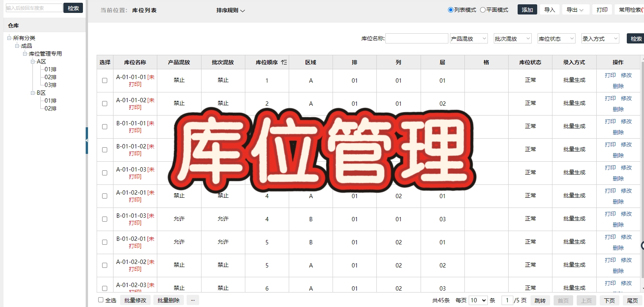Click the 批量修改 button
644x307 pixels.
point(135,300)
